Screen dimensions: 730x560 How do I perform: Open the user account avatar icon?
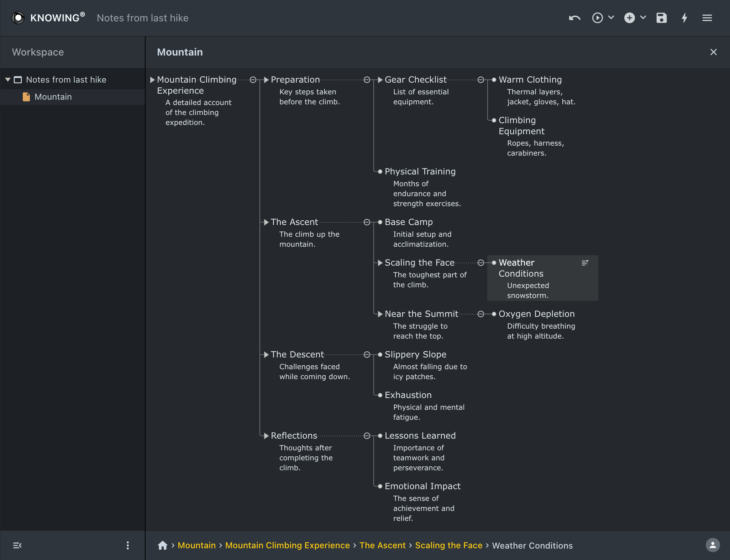[713, 545]
